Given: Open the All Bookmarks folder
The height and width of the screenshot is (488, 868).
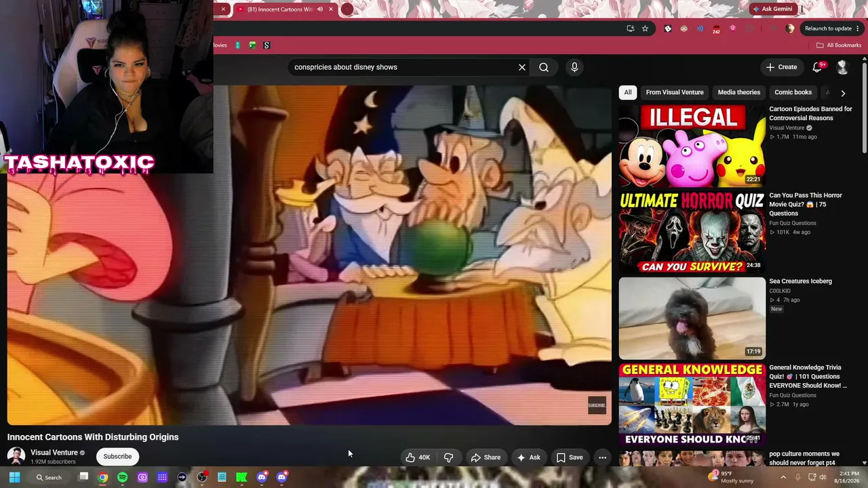Looking at the screenshot, I should click(839, 45).
